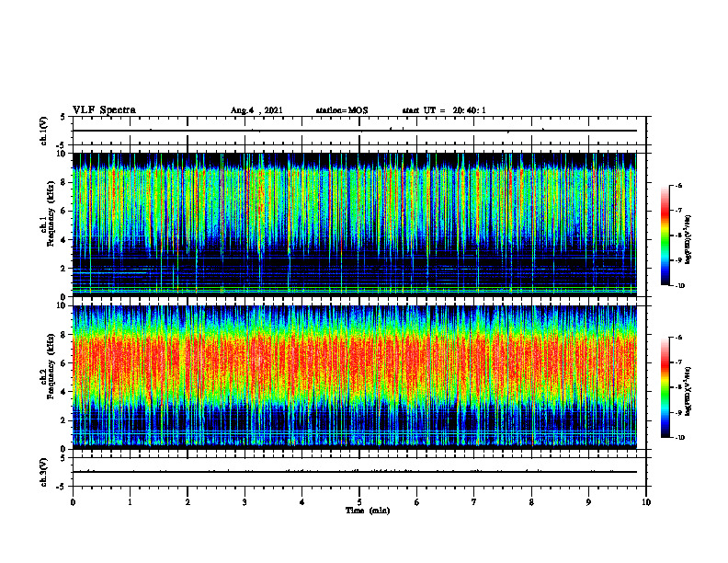
Task: Click the "VLF Spectra" plot title
Action: point(104,110)
